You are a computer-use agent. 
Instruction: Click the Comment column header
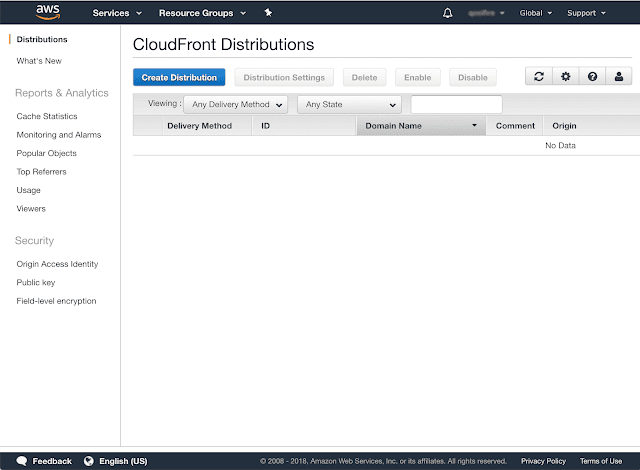pos(515,126)
